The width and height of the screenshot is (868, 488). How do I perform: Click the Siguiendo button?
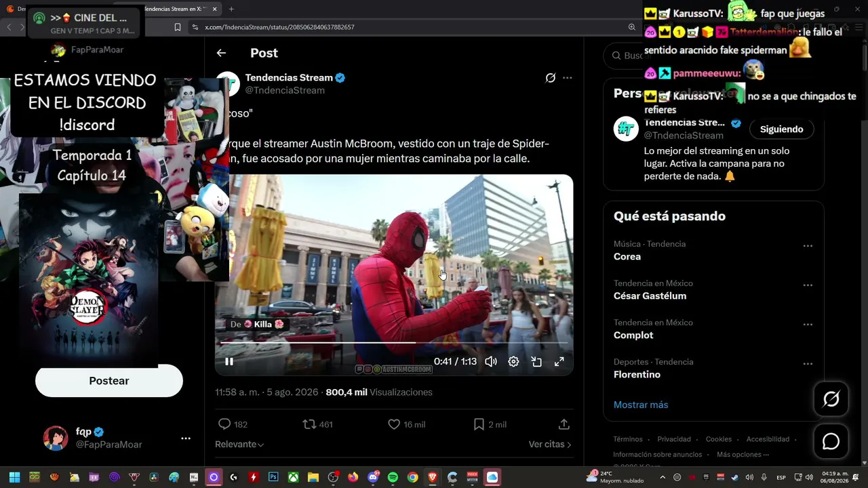click(781, 129)
